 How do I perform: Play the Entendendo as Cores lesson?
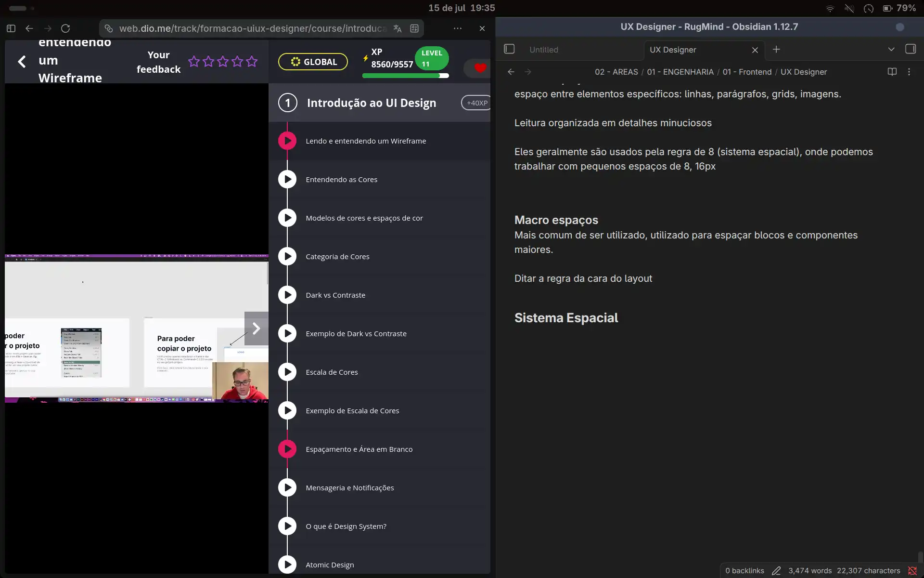tap(287, 179)
